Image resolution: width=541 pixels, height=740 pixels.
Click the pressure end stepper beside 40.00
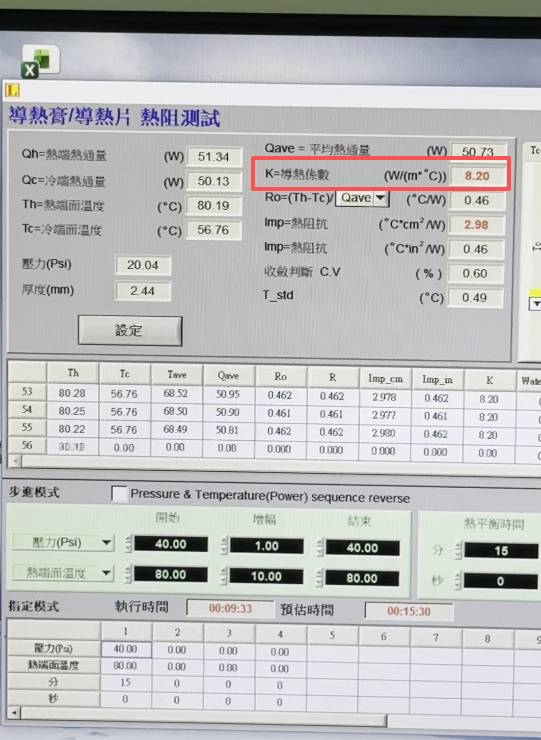pyautogui.click(x=320, y=548)
